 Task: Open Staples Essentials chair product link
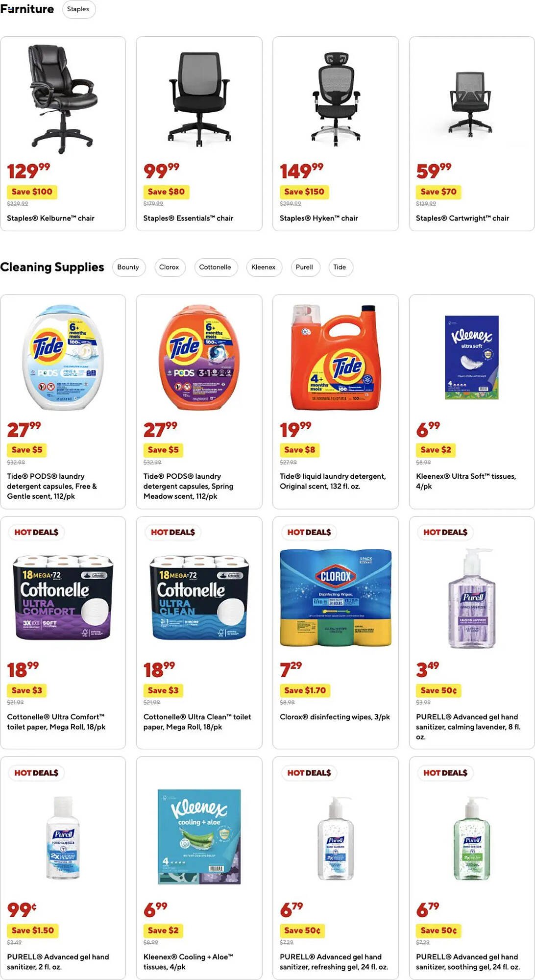pyautogui.click(x=188, y=218)
